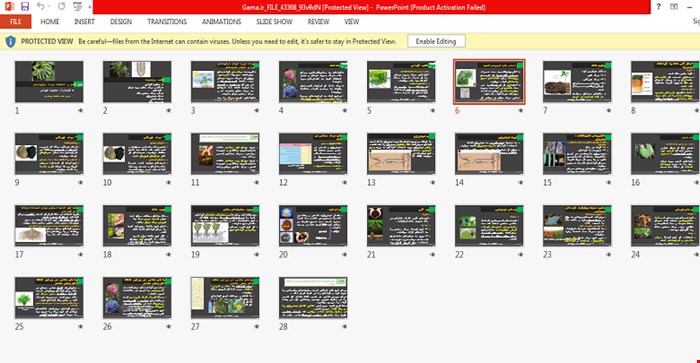
Task: Open Help with the question mark icon
Action: (x=658, y=7)
